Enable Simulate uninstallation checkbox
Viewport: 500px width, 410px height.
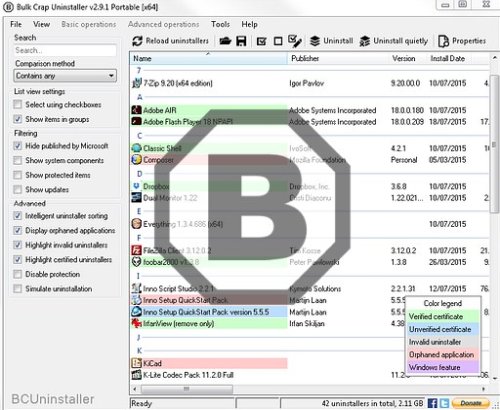(17, 289)
